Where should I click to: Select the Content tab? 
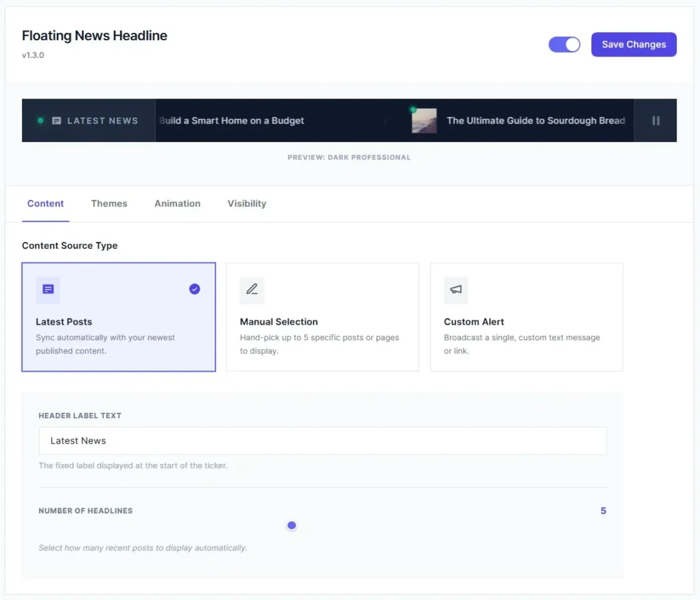[46, 204]
